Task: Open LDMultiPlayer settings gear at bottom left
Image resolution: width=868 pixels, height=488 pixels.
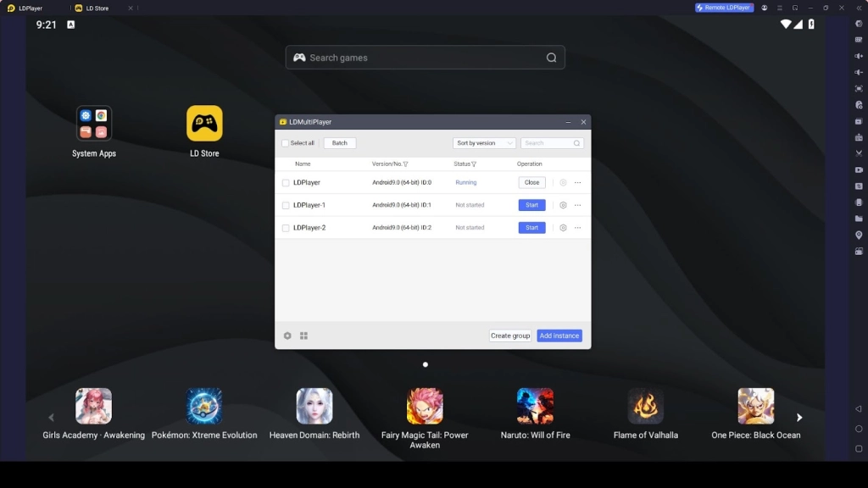Action: (x=287, y=335)
